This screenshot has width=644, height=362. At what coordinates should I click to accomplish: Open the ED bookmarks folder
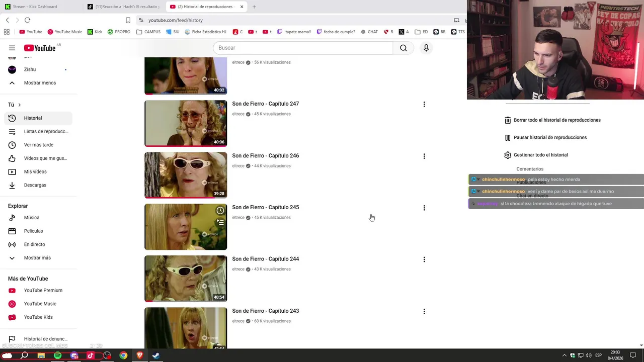coord(421,32)
